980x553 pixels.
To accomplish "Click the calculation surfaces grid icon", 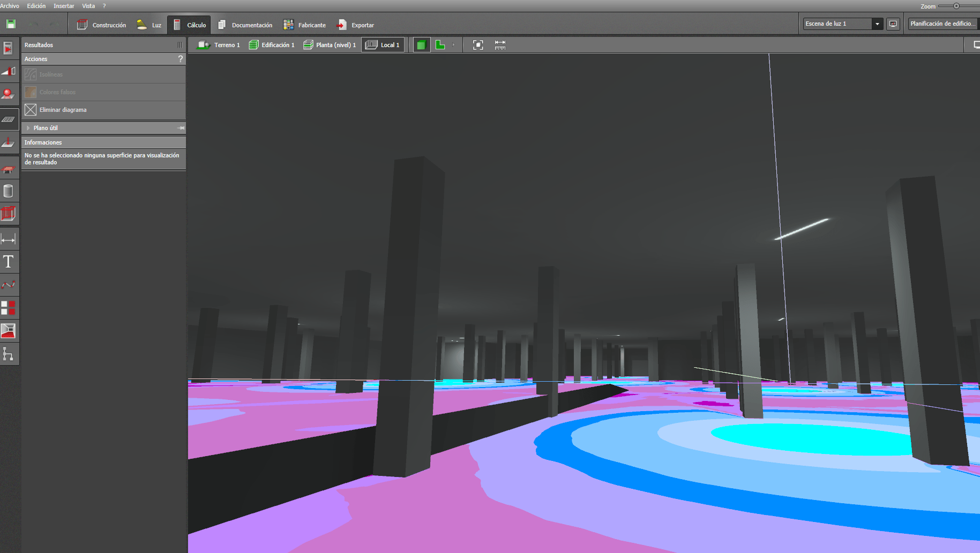I will coord(9,119).
